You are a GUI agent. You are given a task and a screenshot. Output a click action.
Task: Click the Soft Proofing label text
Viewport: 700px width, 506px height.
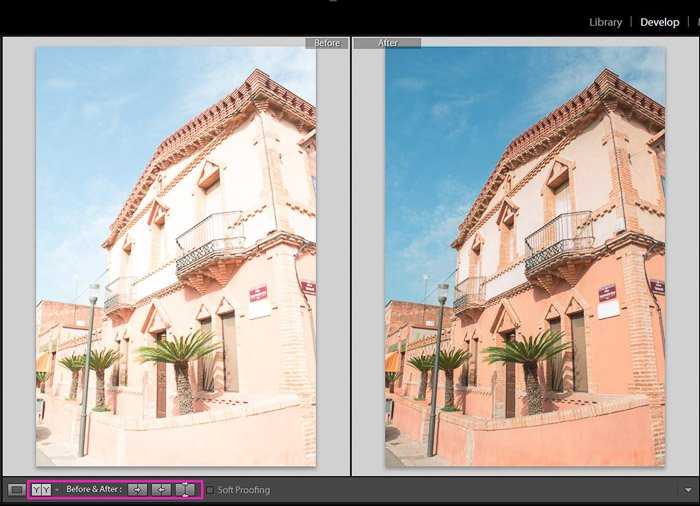(x=244, y=490)
